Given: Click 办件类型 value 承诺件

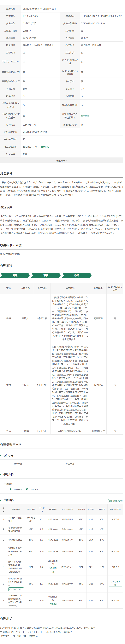Looking at the screenshot, I should (x=84, y=38).
